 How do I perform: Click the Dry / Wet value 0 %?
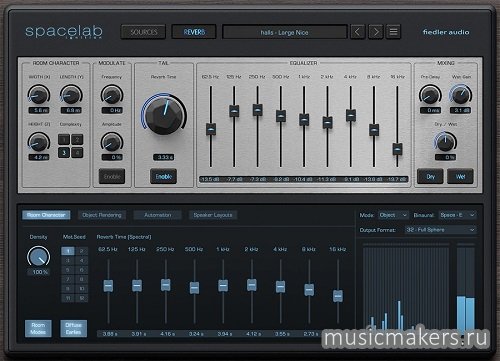point(446,157)
